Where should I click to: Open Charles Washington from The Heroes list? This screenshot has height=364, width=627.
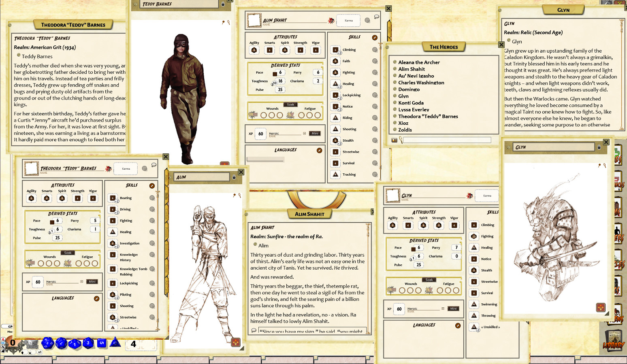[x=421, y=83]
